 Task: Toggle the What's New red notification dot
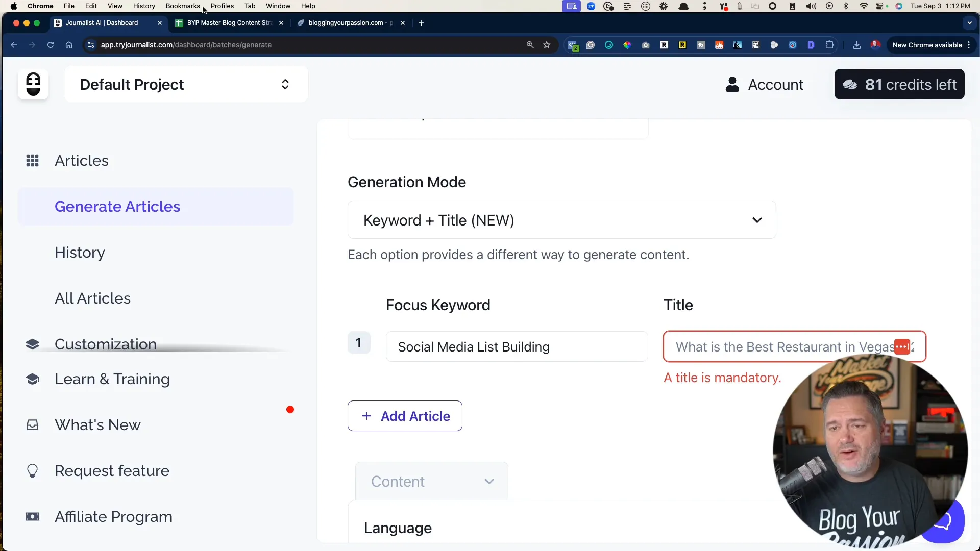tap(290, 410)
